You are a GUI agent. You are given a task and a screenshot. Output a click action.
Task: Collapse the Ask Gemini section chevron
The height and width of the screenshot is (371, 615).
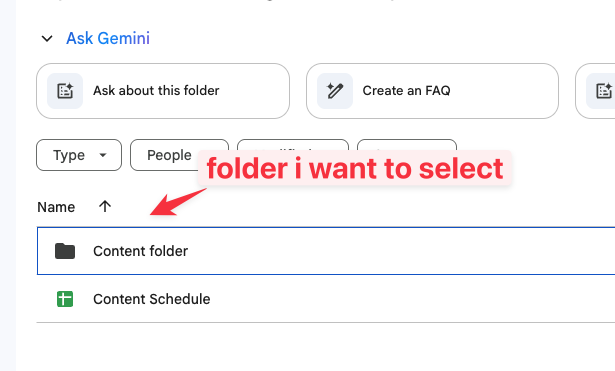tap(47, 39)
